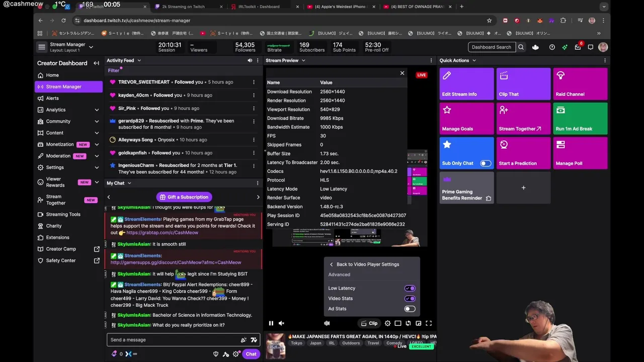The height and width of the screenshot is (362, 644).
Task: Open Streaming Tools in sidebar
Action: (68, 214)
